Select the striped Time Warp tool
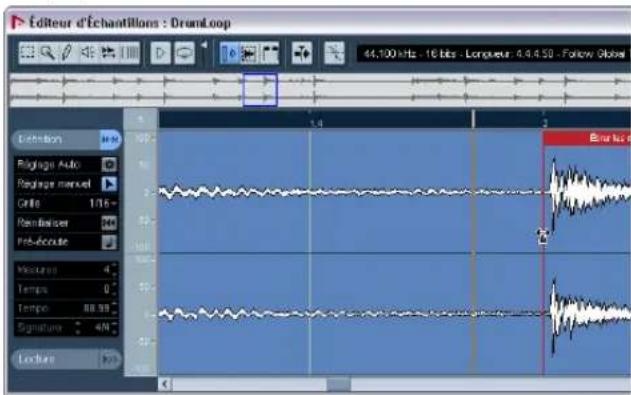 pyautogui.click(x=130, y=53)
